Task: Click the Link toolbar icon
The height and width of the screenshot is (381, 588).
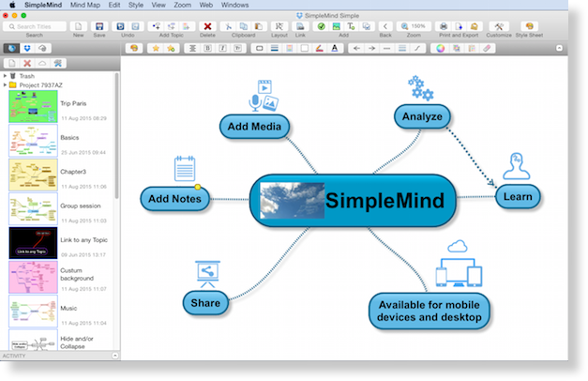Action: [x=300, y=26]
